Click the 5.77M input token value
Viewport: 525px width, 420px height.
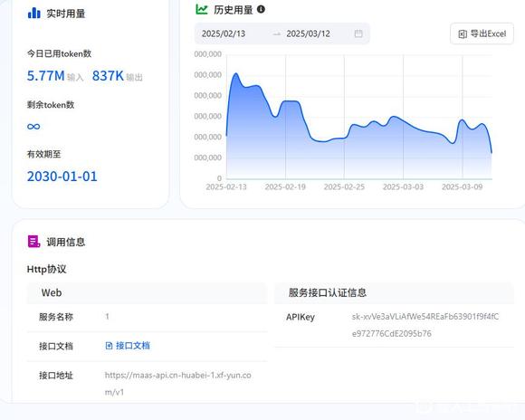coord(46,76)
